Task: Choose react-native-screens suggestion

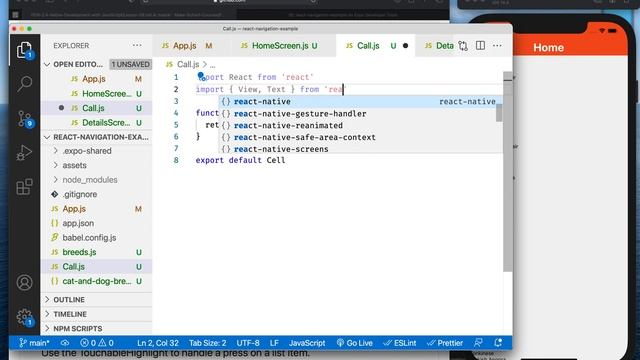Action: click(x=358, y=149)
